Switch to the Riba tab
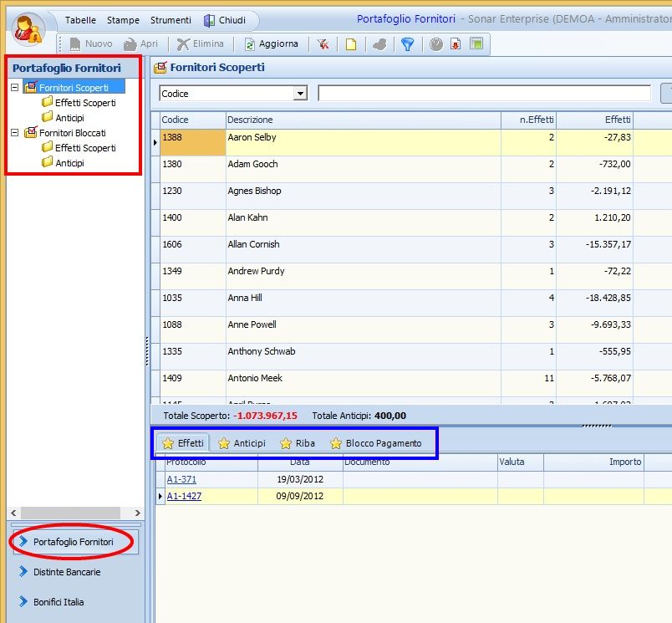This screenshot has height=623, width=672. [x=298, y=443]
